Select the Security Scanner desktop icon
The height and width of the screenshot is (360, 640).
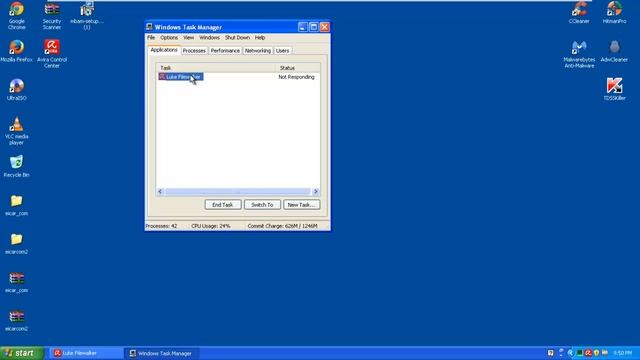pyautogui.click(x=52, y=16)
